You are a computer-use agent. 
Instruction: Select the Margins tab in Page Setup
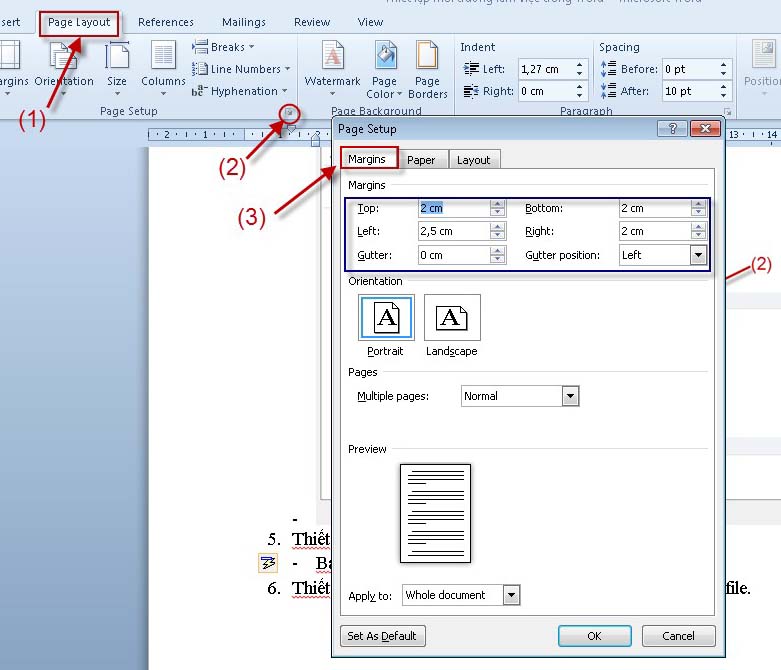367,159
